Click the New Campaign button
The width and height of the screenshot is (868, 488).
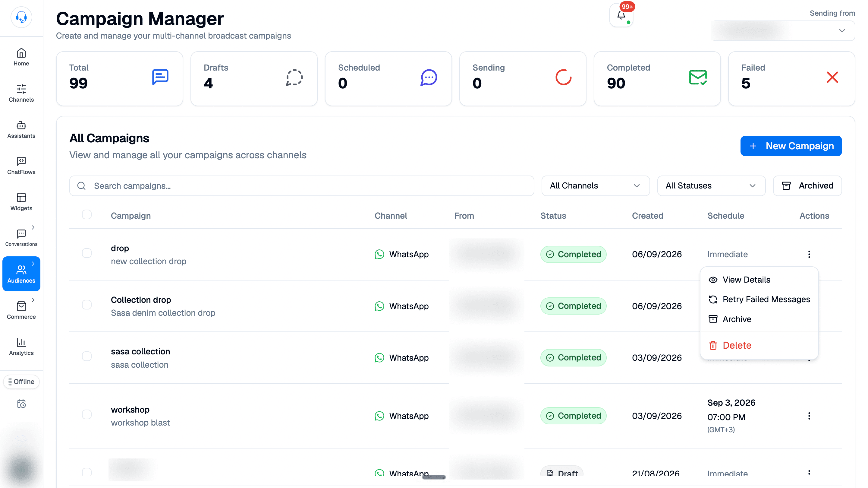[791, 146]
